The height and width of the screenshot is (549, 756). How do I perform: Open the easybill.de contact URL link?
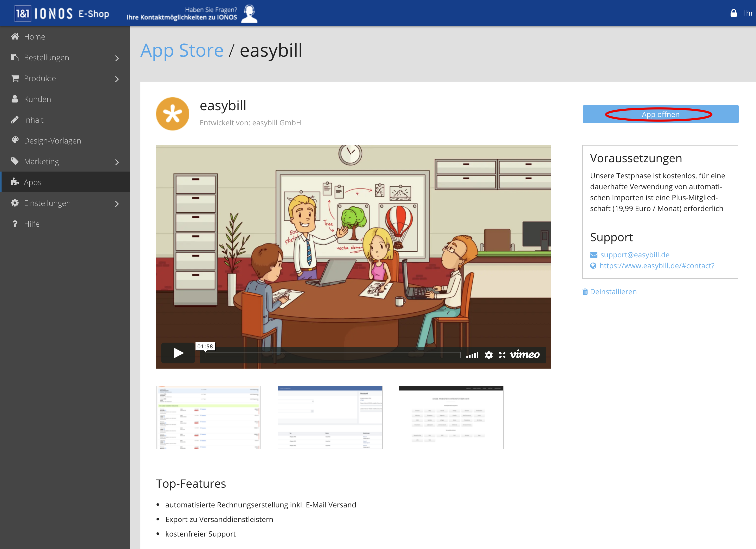pos(657,266)
